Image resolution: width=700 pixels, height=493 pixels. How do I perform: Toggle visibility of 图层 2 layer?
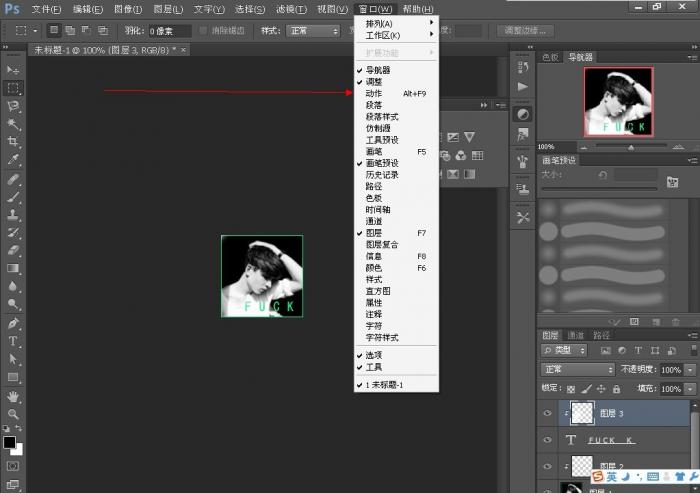click(548, 466)
